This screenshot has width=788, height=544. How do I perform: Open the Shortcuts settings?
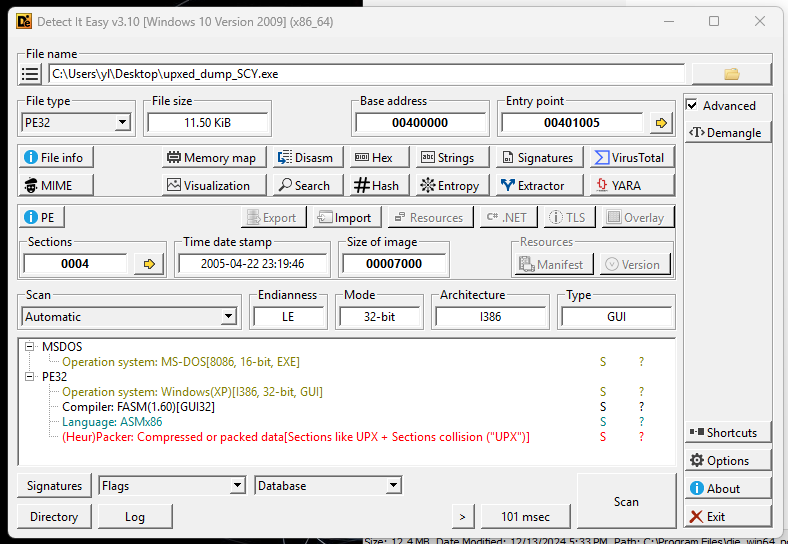[x=727, y=433]
